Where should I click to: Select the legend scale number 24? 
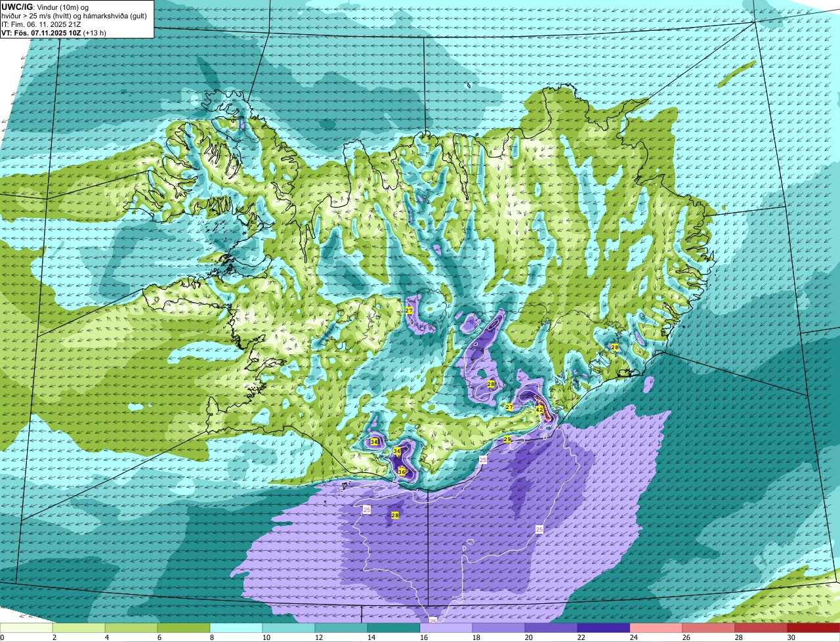tap(635, 637)
